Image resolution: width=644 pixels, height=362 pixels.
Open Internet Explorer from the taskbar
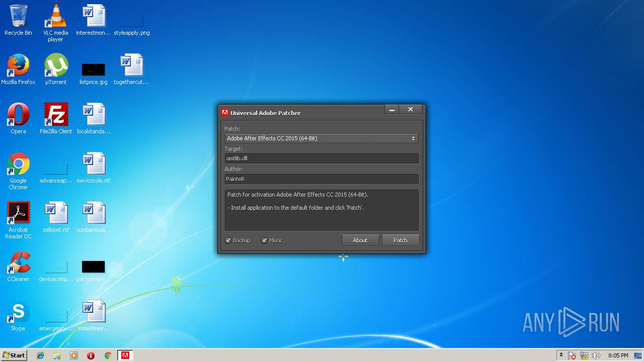tap(40, 355)
